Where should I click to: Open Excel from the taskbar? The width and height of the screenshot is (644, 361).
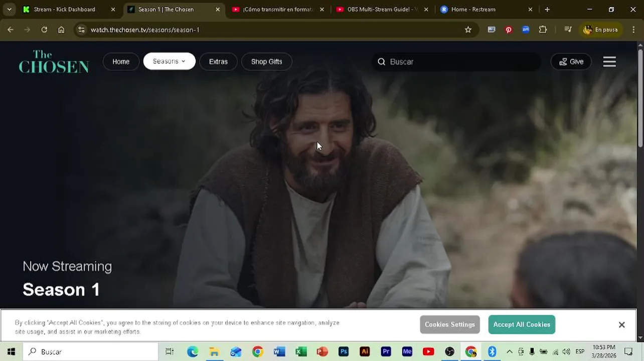pyautogui.click(x=301, y=351)
